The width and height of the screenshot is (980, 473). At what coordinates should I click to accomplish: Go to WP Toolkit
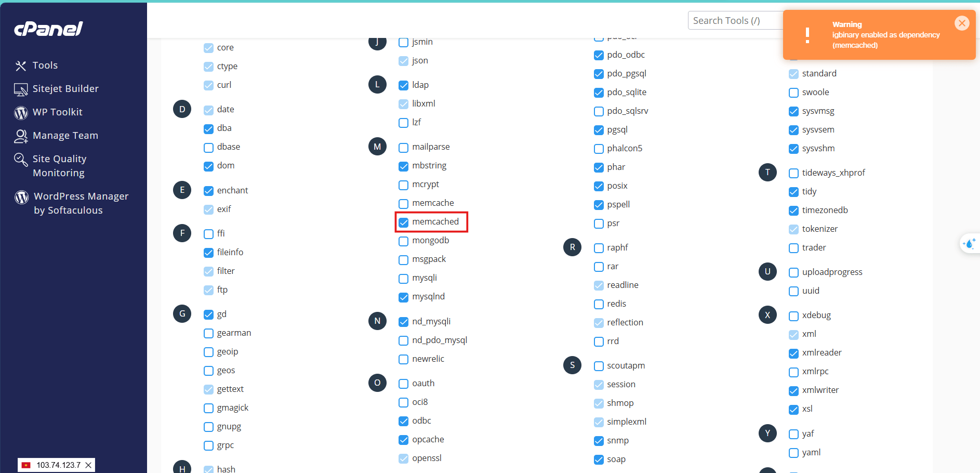pos(58,112)
